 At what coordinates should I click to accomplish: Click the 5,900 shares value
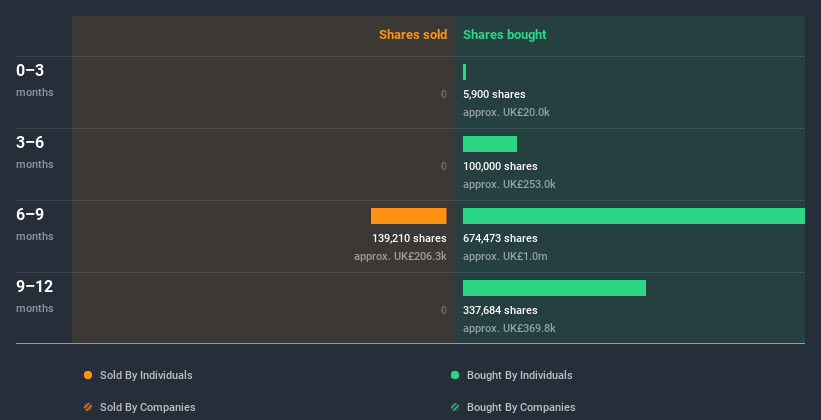(x=494, y=94)
